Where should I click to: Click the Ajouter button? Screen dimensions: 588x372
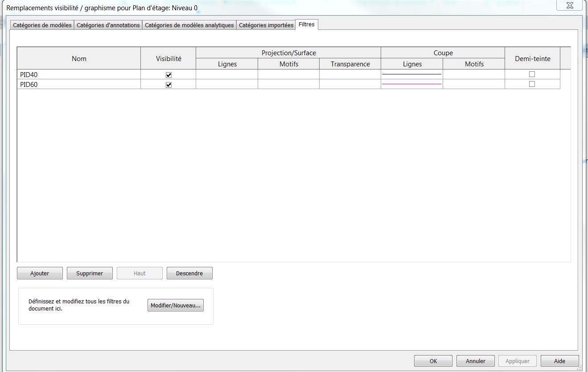coord(40,274)
